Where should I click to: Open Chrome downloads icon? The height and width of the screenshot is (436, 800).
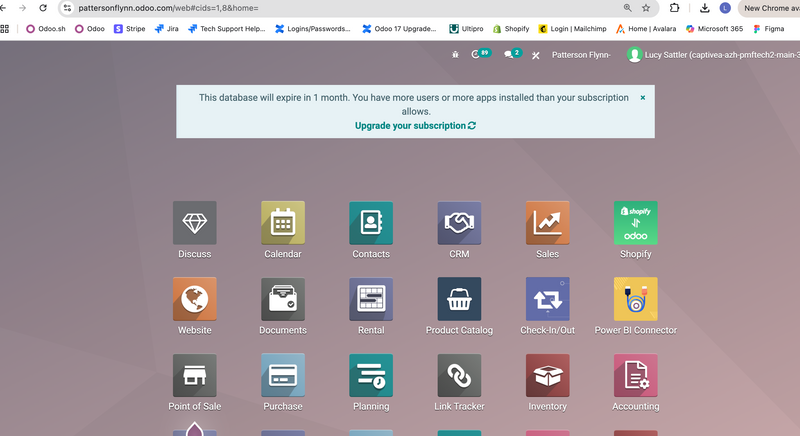tap(705, 8)
